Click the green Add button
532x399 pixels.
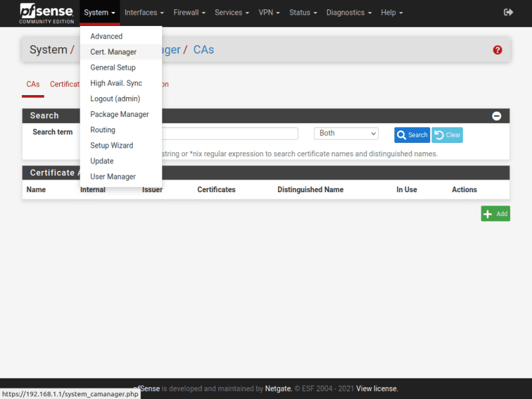point(495,213)
